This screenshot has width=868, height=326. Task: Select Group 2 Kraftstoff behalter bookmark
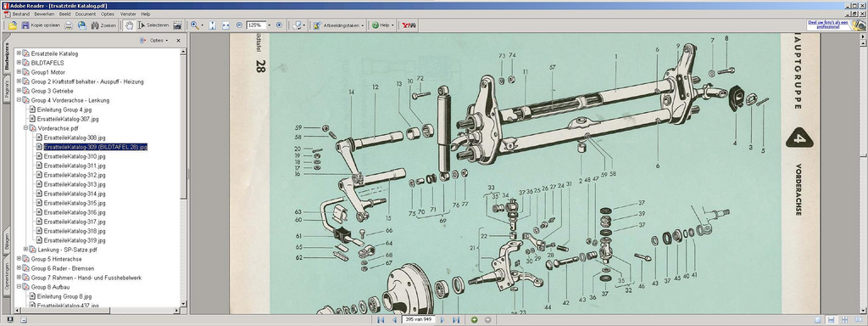87,81
